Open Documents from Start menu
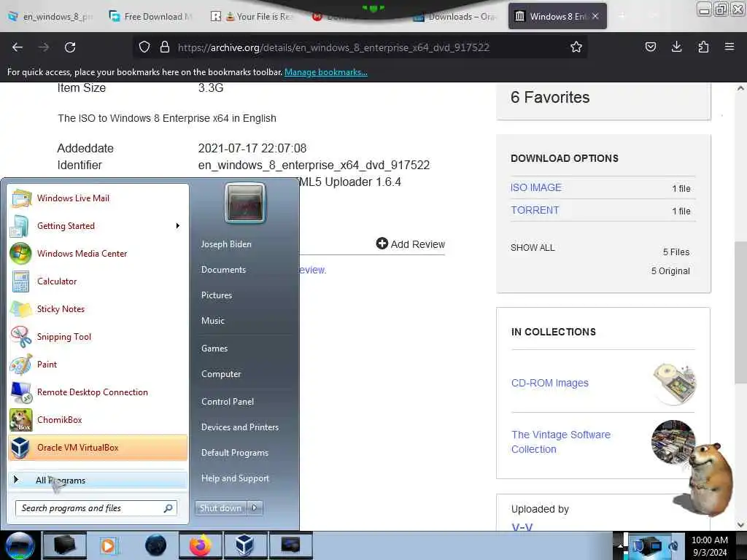Screen dimensions: 747x560 point(223,270)
